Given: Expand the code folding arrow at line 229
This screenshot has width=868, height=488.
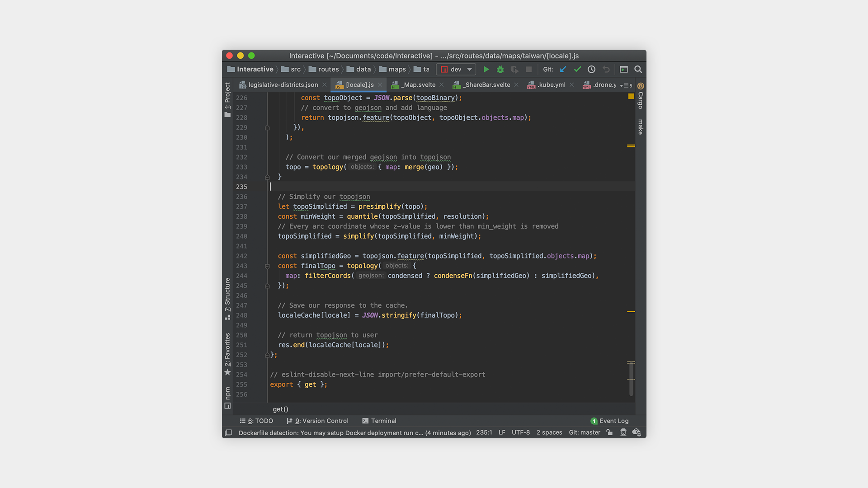Looking at the screenshot, I should point(266,127).
